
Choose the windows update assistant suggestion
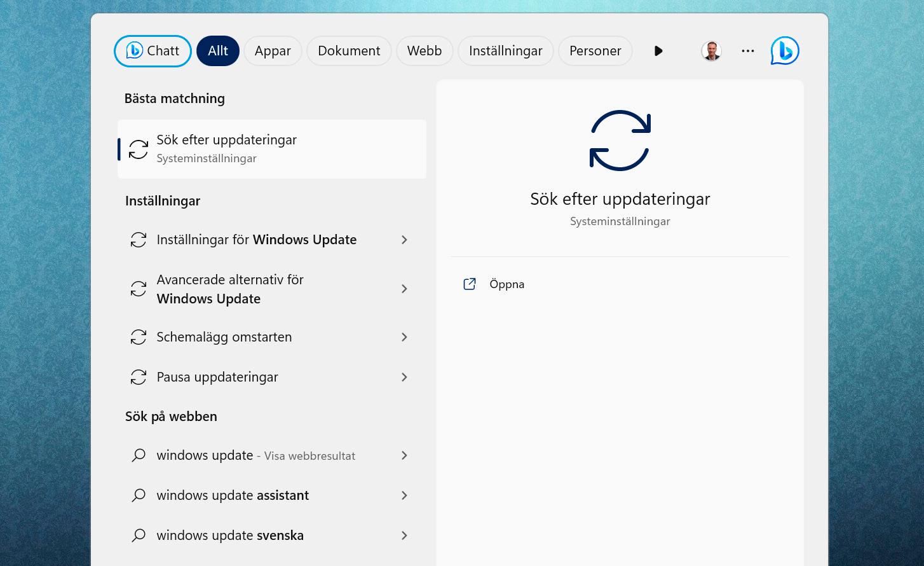click(272, 495)
